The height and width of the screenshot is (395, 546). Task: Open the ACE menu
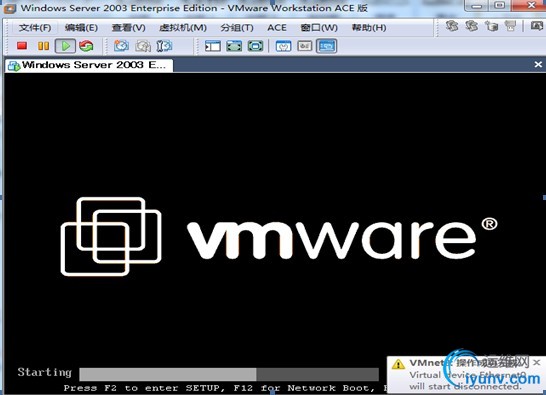tap(277, 28)
